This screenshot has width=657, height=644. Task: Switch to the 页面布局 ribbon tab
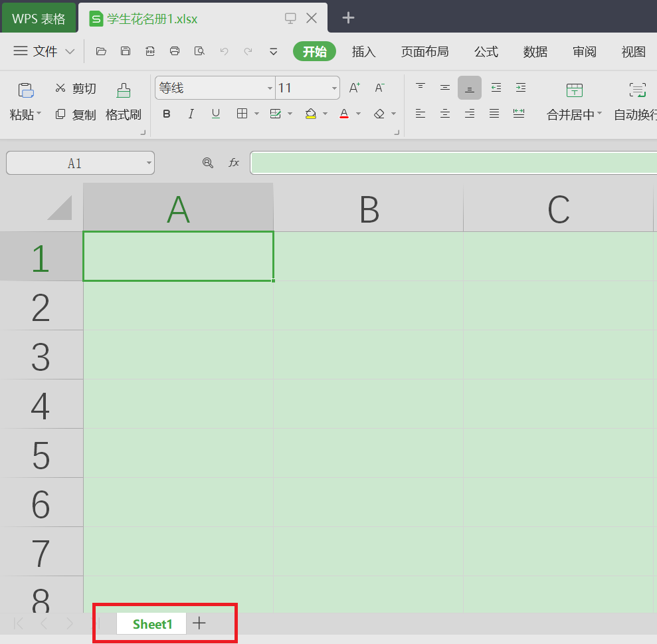(425, 52)
